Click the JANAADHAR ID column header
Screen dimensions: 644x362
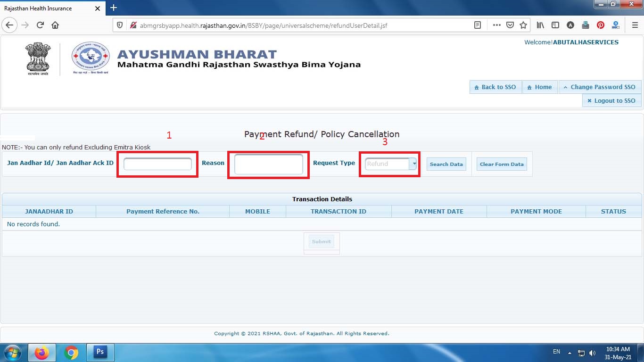pos(49,211)
